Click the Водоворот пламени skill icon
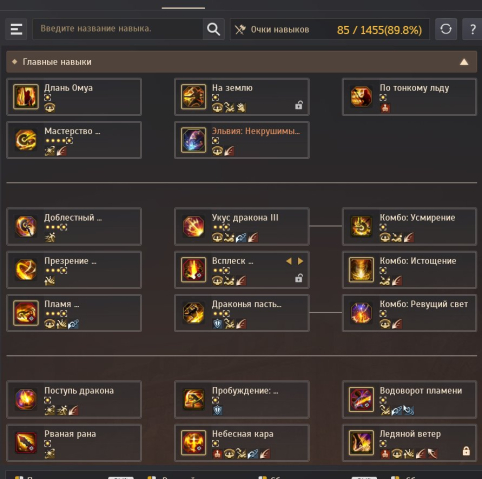This screenshot has width=482, height=479. pyautogui.click(x=361, y=399)
